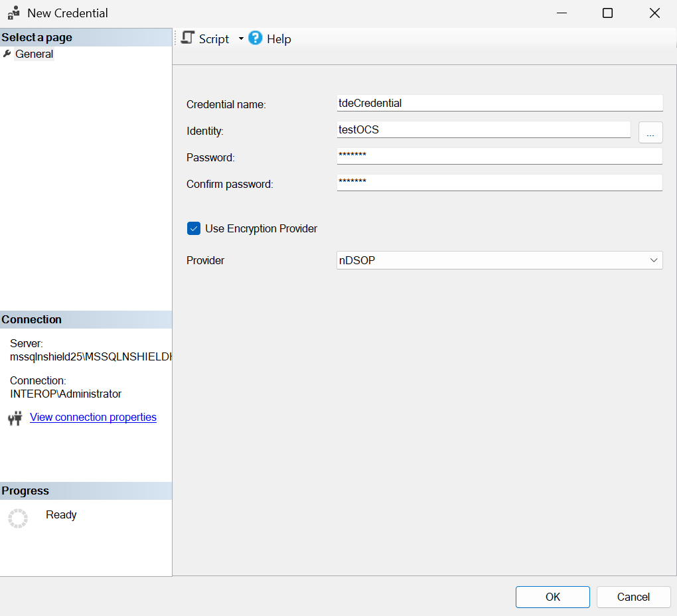This screenshot has height=616, width=677.
Task: Click the connection properties plug icon
Action: click(x=15, y=418)
